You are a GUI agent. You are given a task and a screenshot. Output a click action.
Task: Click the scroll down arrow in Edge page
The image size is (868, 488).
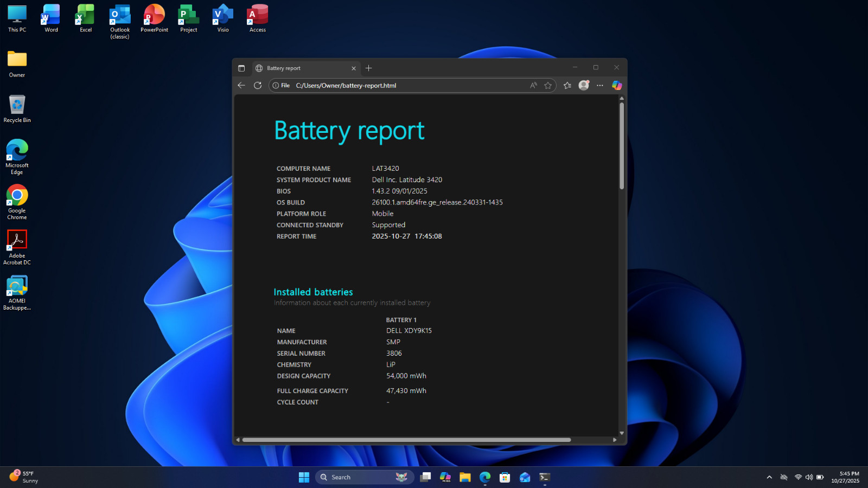622,433
